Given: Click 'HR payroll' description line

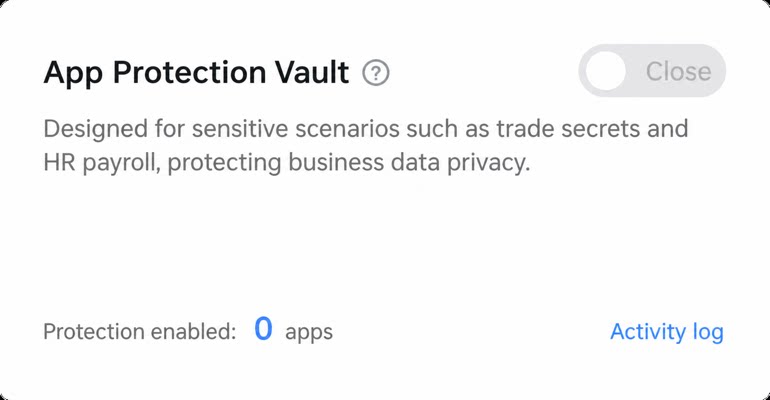Looking at the screenshot, I should (x=287, y=163).
